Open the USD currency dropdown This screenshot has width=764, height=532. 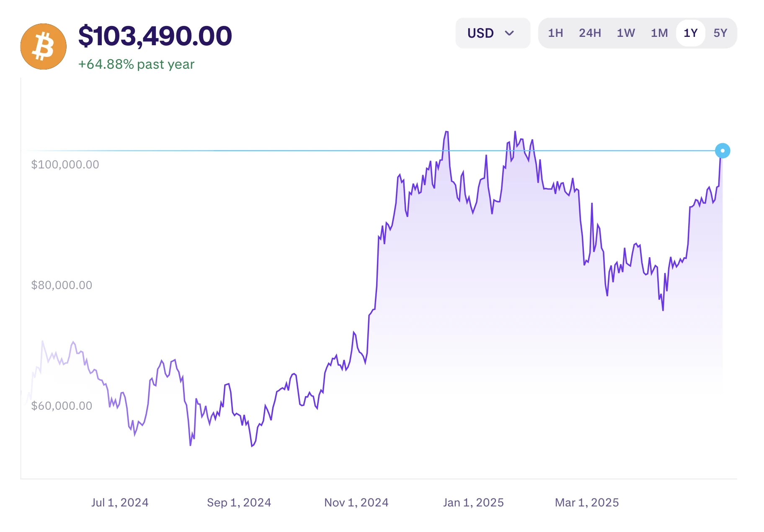click(493, 33)
